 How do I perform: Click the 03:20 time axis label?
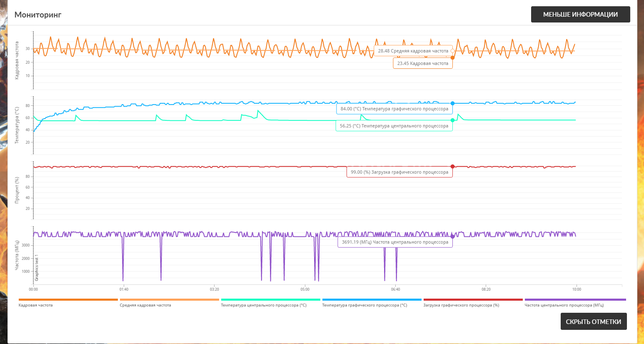(x=215, y=289)
